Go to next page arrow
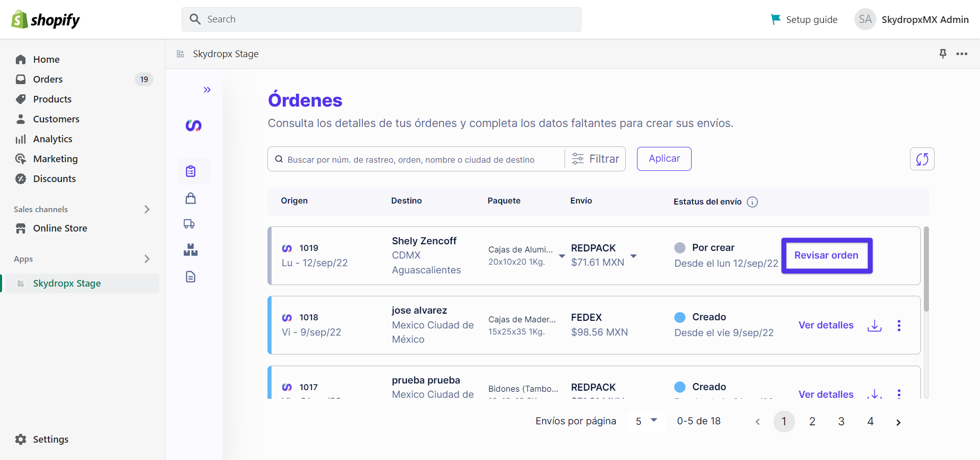Viewport: 980px width, 460px height. (898, 422)
